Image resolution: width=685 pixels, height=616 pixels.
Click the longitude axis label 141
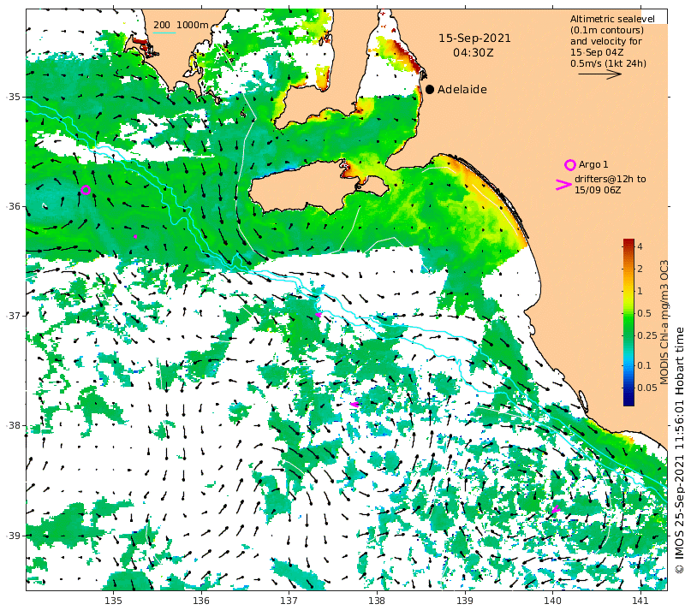pos(640,601)
